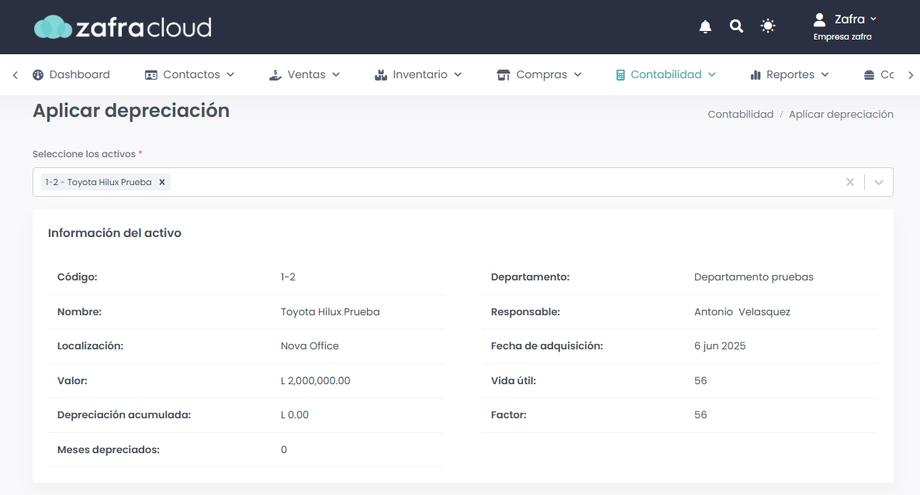Toggle the light/dark theme sun icon

pos(768,27)
